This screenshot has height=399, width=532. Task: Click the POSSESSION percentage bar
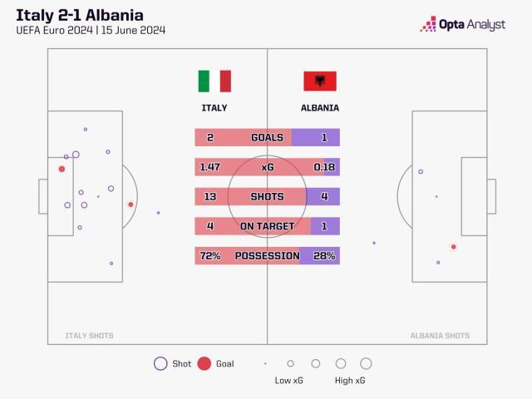click(x=267, y=256)
